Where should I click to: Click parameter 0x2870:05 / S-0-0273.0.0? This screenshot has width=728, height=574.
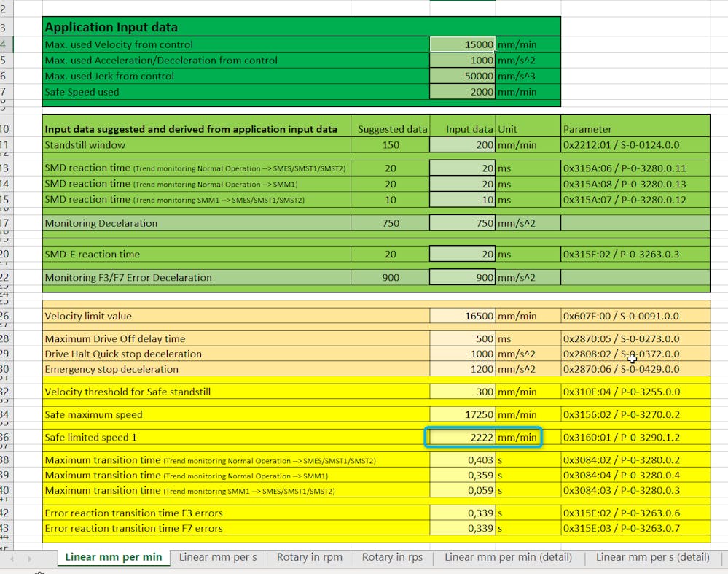[x=621, y=339]
